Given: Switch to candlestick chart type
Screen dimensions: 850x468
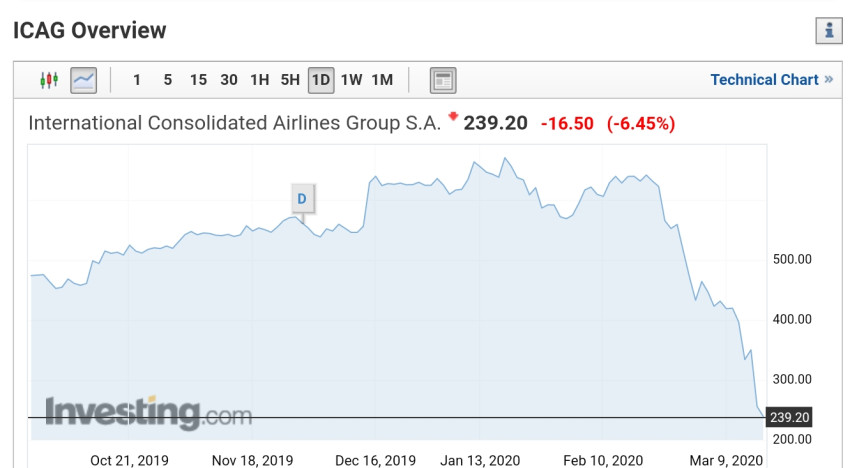Looking at the screenshot, I should [x=49, y=80].
